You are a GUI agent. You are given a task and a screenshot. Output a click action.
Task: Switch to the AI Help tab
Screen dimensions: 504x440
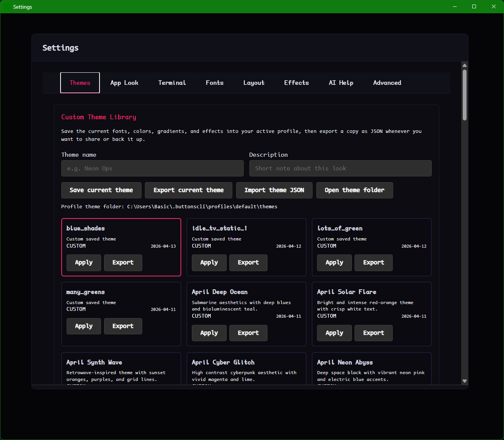(341, 83)
